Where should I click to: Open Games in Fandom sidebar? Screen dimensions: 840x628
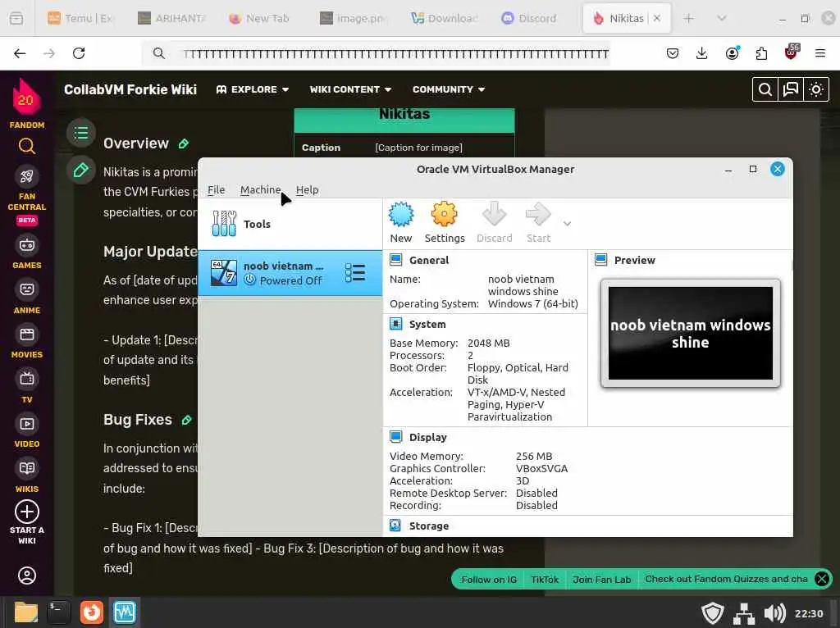[26, 252]
